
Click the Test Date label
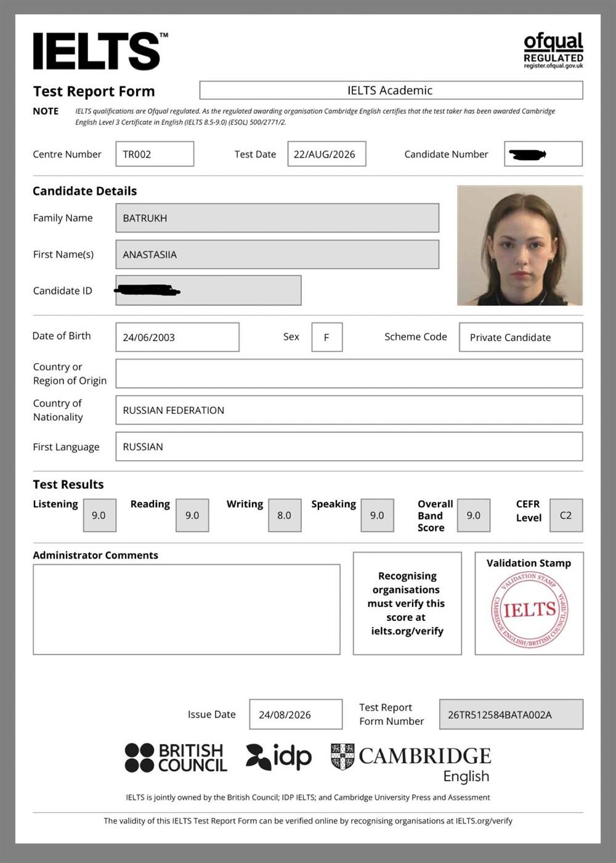[255, 154]
